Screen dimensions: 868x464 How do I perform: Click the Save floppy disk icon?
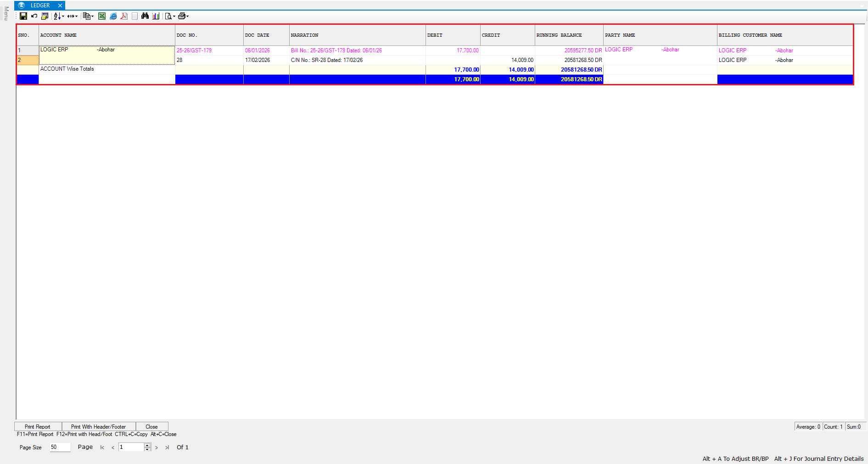pyautogui.click(x=23, y=16)
